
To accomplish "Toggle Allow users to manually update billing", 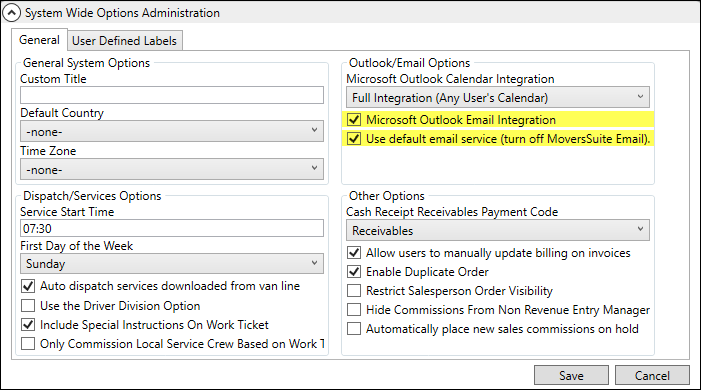I will (354, 253).
